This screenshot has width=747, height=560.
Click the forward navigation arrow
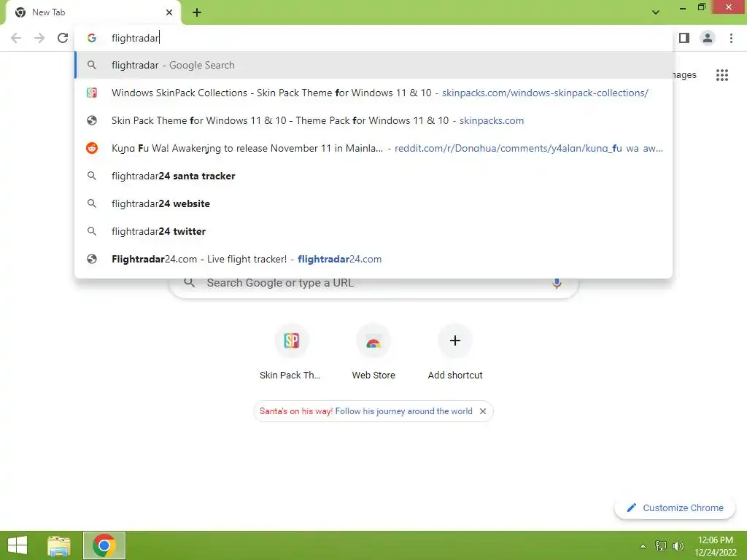39,38
